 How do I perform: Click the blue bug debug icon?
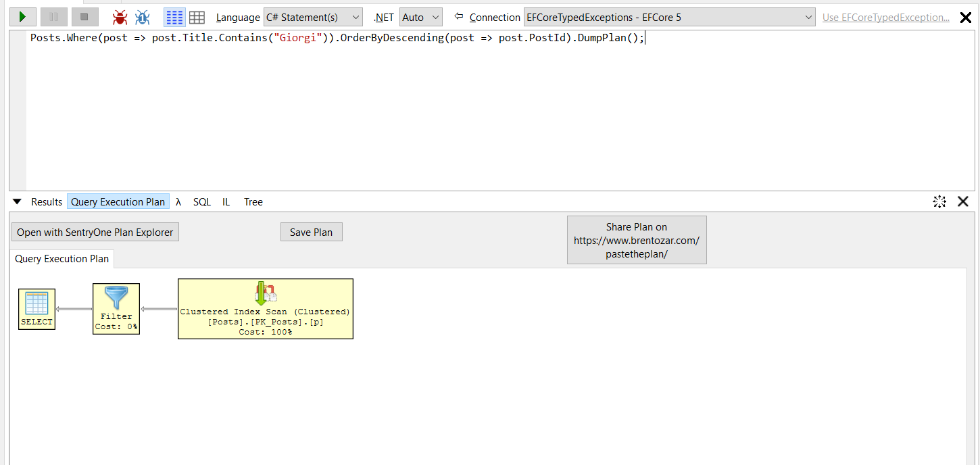tap(142, 18)
